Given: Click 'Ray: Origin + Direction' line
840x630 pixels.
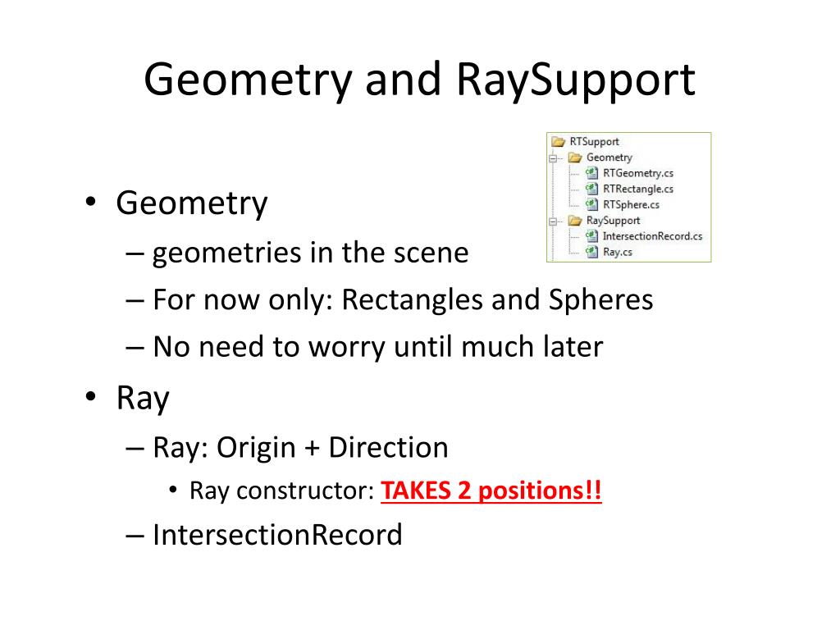Looking at the screenshot, I should 300,448.
